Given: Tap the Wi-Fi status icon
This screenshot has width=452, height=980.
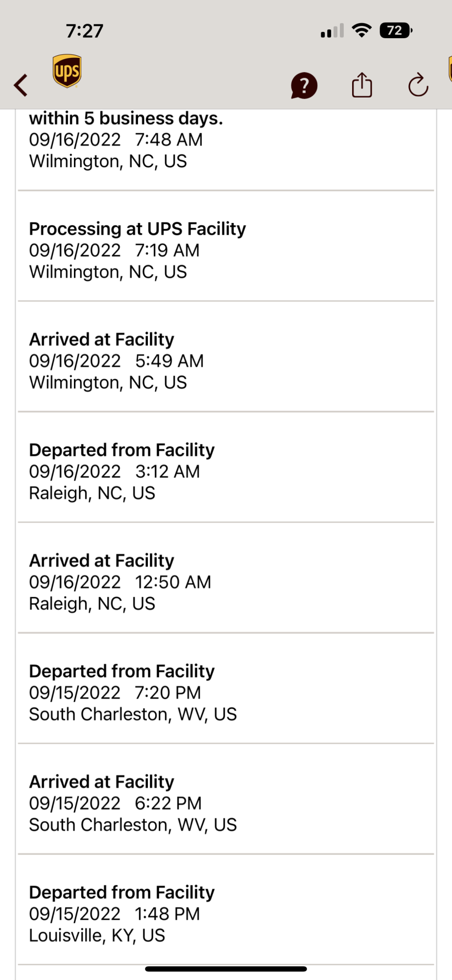Looking at the screenshot, I should point(362,30).
